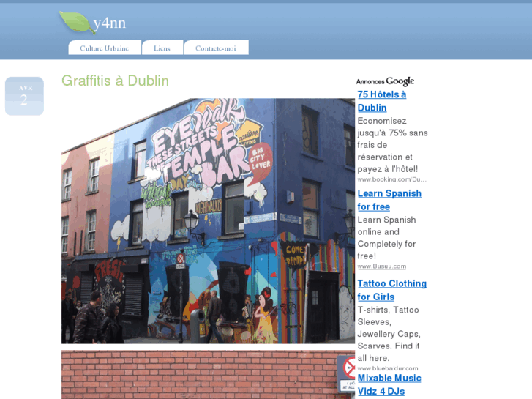Click the green leaf logo icon

pos(77,23)
